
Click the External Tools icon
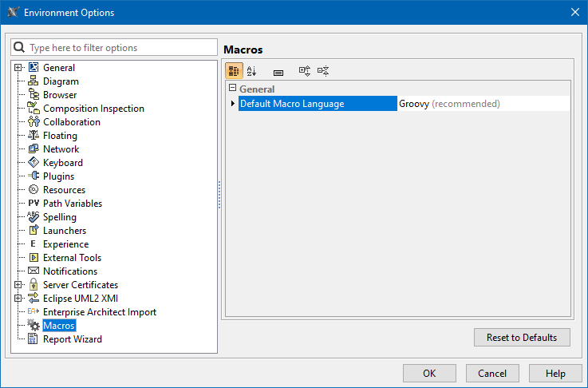(34, 257)
